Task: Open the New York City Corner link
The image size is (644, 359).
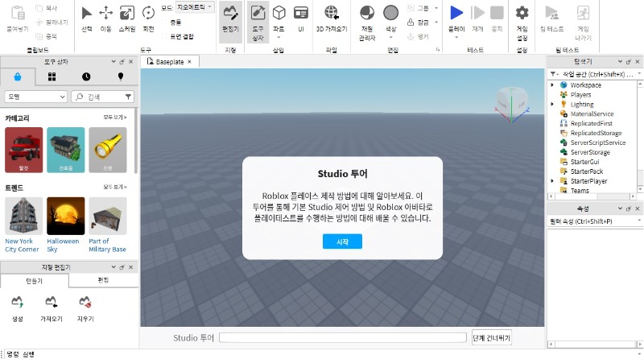Action: pyautogui.click(x=22, y=246)
